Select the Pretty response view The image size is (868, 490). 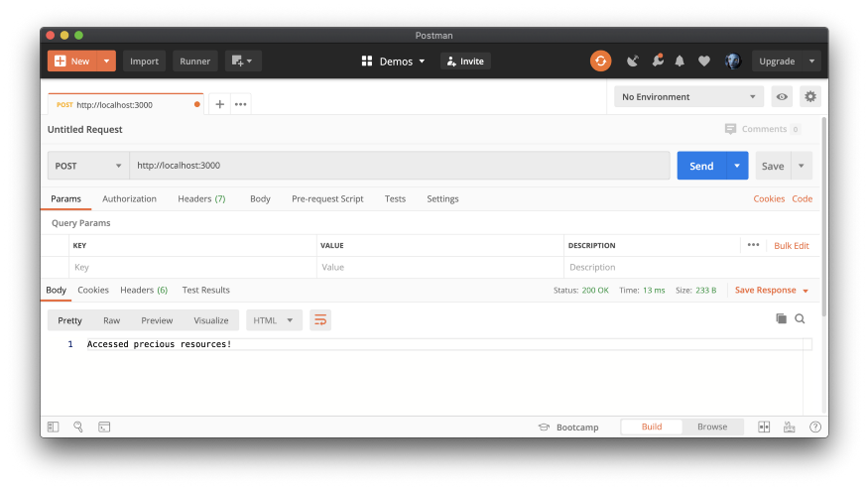[x=69, y=320]
